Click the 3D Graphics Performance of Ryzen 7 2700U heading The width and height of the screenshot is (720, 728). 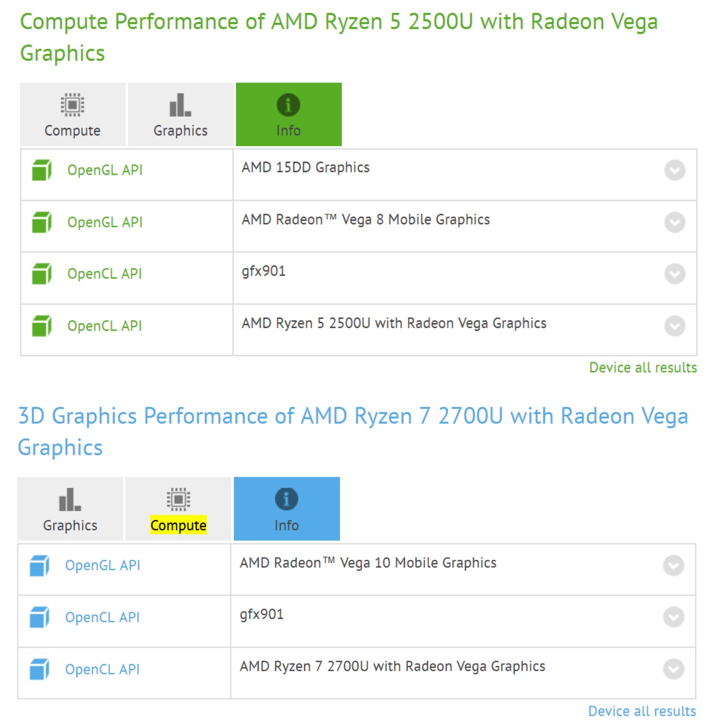click(x=353, y=432)
